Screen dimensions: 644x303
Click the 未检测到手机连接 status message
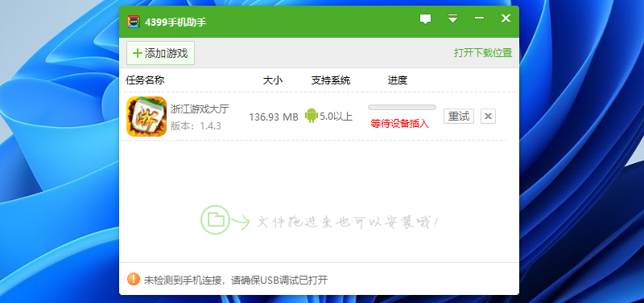236,280
